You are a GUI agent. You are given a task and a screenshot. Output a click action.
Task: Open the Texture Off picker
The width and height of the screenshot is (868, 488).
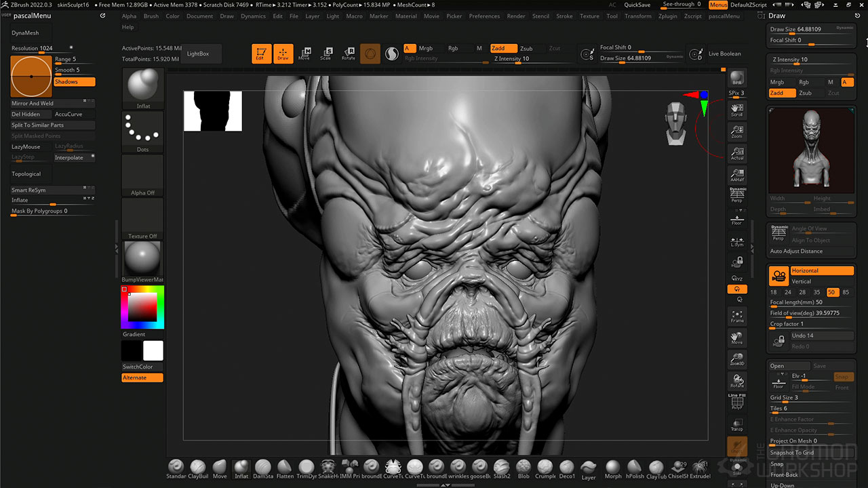[x=142, y=218]
